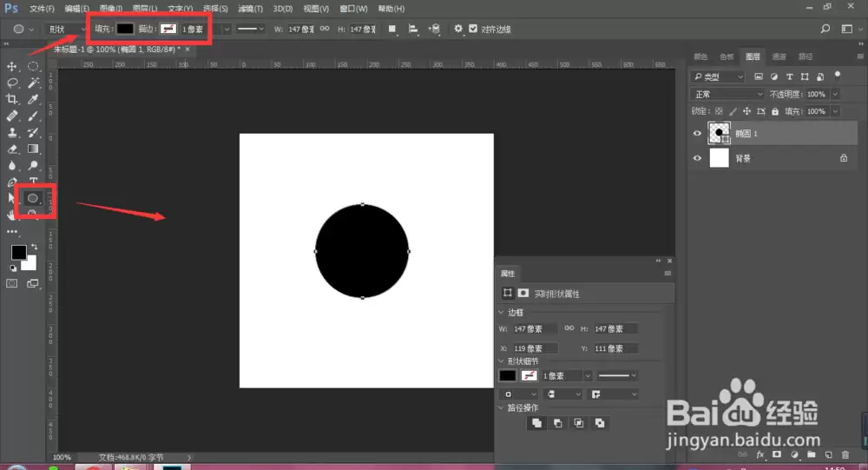Select the Ellipse shape tool
This screenshot has height=470, width=868.
(33, 198)
